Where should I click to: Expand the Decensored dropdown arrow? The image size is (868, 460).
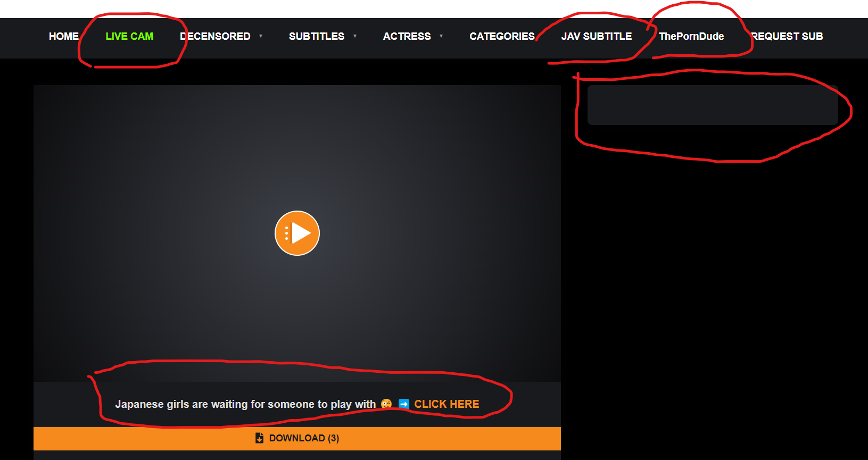tap(261, 36)
